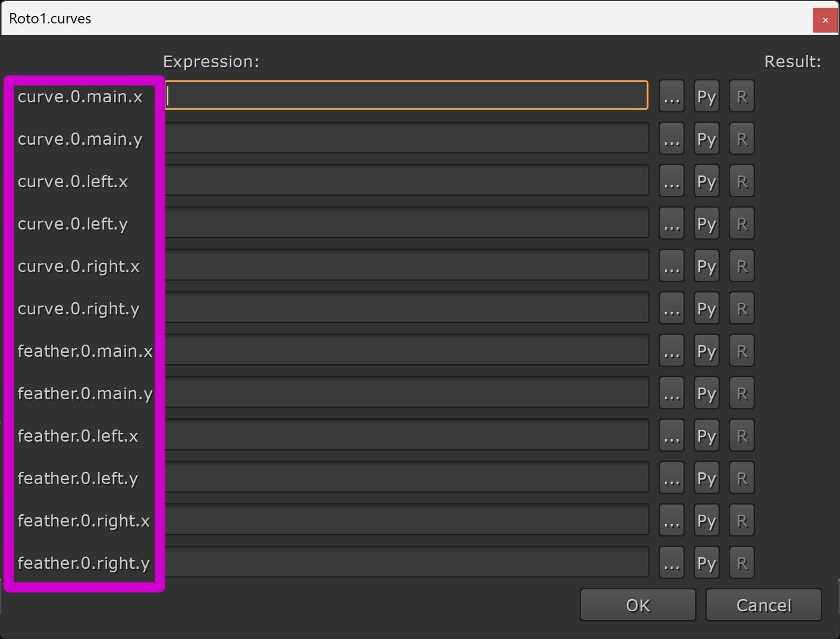This screenshot has width=840, height=639.
Task: Click the Roto1.curves title bar text
Action: (50, 18)
